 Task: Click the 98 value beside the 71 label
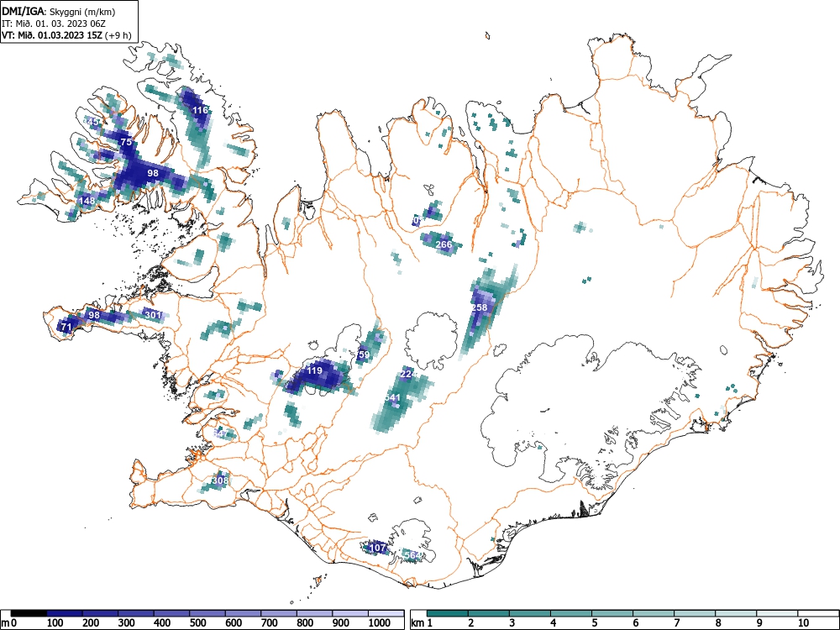tap(94, 314)
